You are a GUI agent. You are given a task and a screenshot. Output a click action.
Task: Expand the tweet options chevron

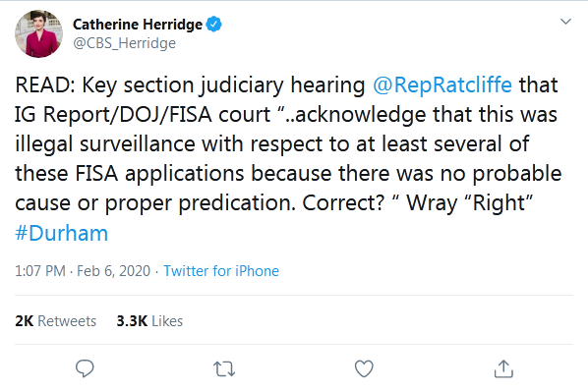click(x=565, y=22)
